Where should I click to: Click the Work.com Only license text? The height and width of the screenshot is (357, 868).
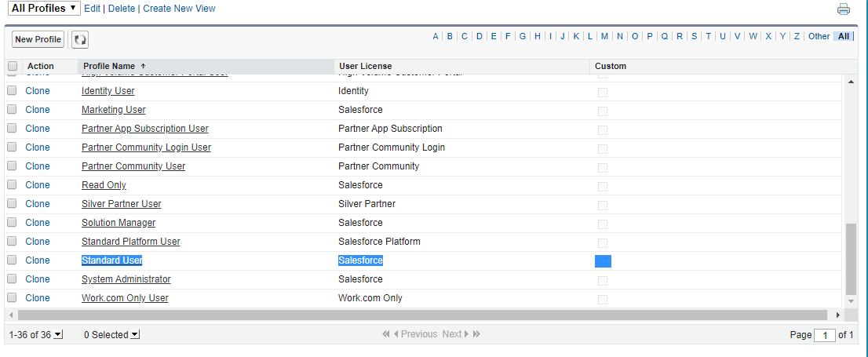tap(370, 298)
